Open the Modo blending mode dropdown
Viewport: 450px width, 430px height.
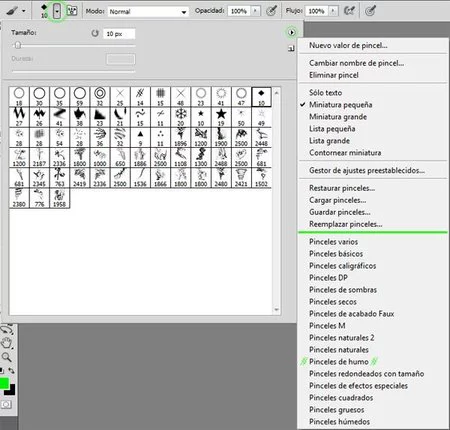tap(148, 12)
